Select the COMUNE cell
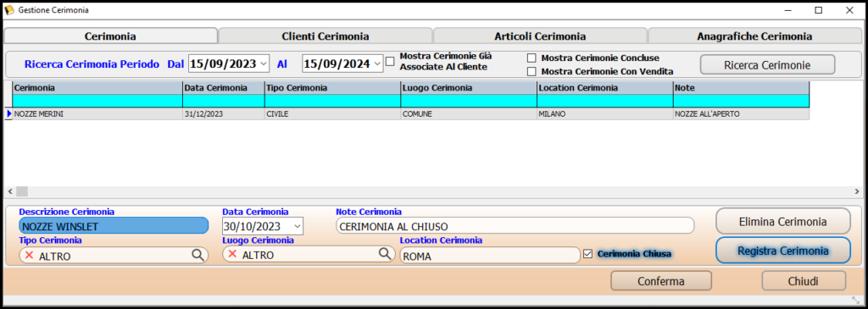The image size is (868, 309). 469,114
